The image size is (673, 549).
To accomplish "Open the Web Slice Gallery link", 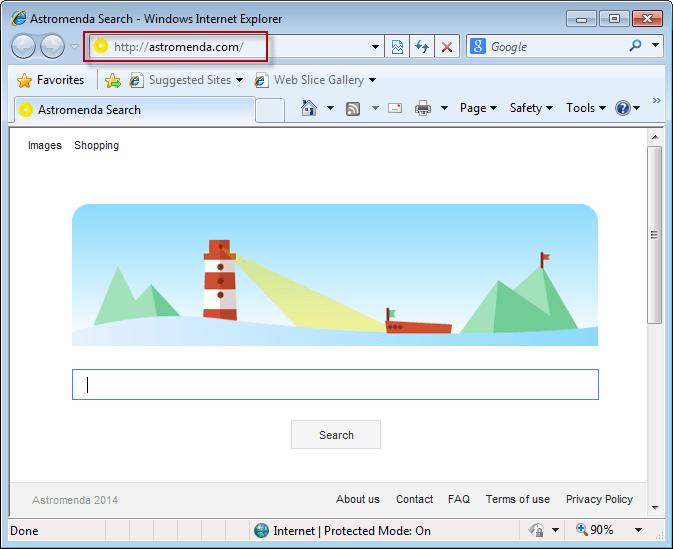I will tap(315, 80).
